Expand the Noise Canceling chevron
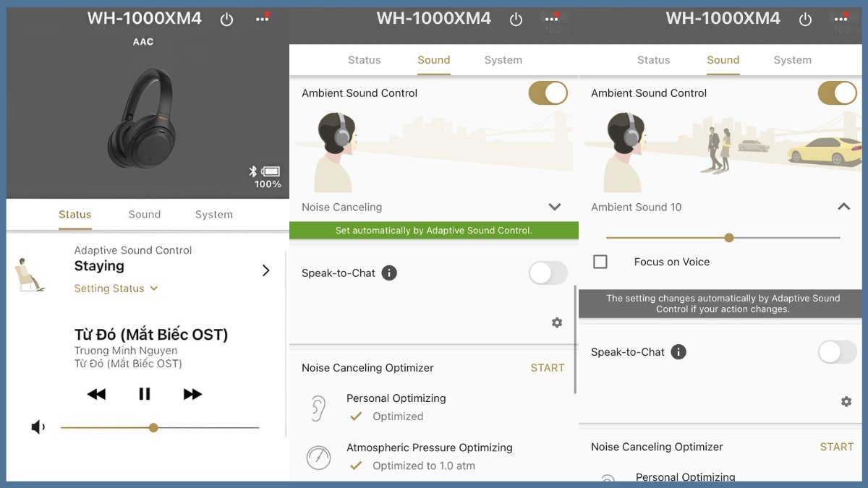This screenshot has width=868, height=488. point(555,207)
